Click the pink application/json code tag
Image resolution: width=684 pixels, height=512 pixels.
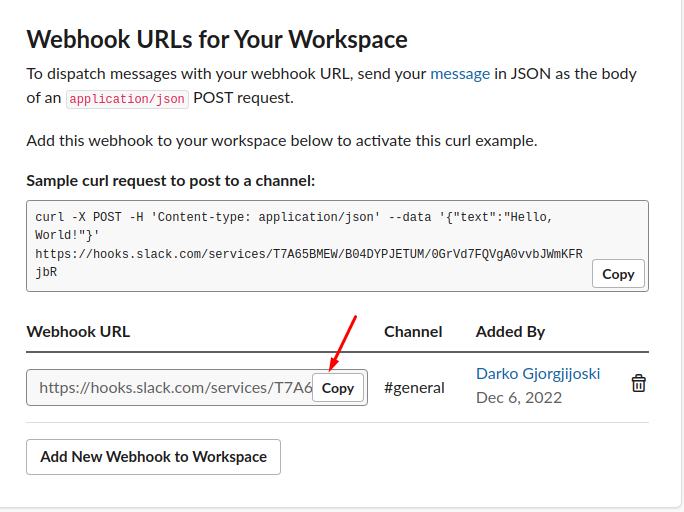point(127,99)
